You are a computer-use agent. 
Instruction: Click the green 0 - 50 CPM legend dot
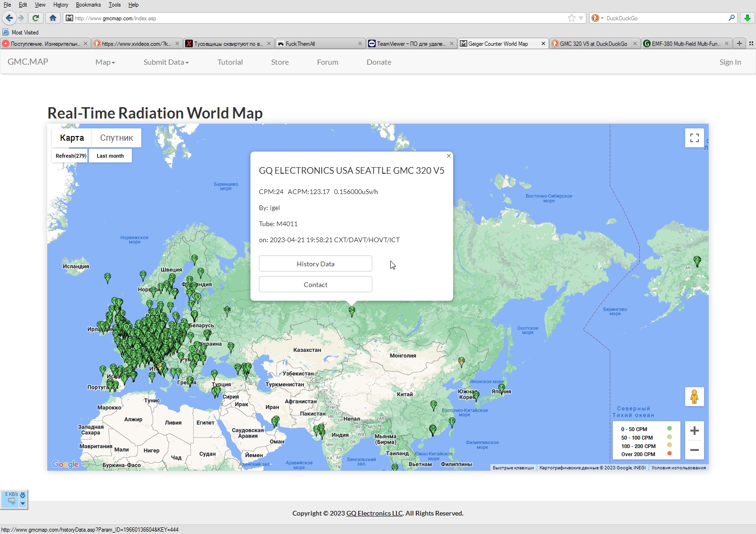click(670, 429)
